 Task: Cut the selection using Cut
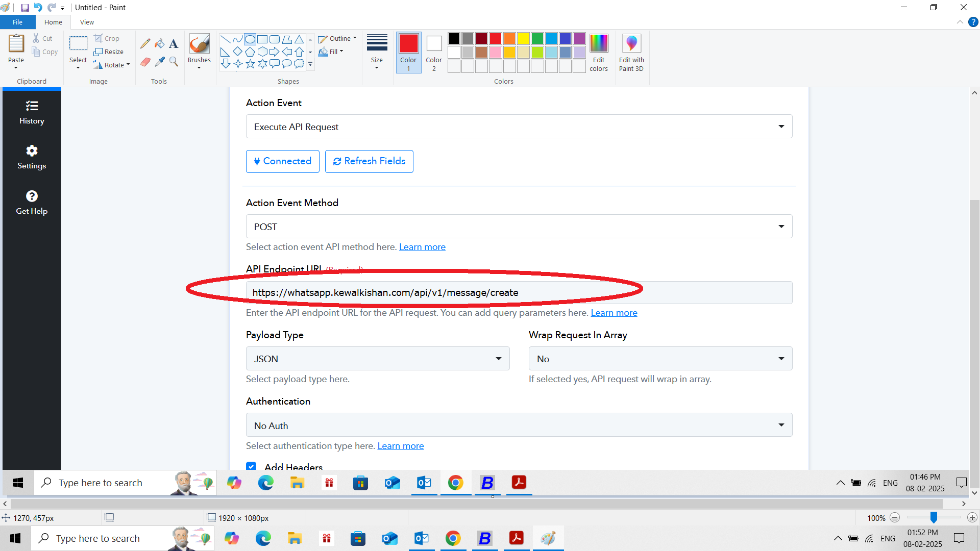pyautogui.click(x=42, y=38)
